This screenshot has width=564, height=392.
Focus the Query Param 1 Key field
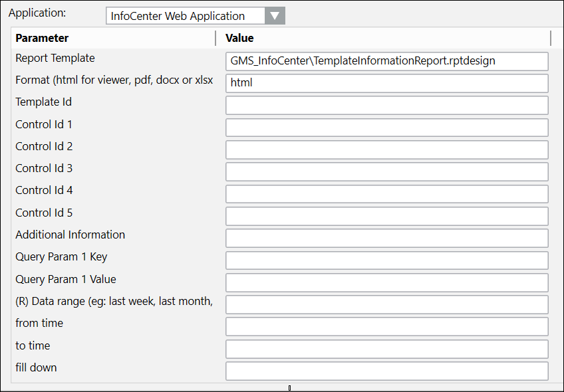[386, 260]
